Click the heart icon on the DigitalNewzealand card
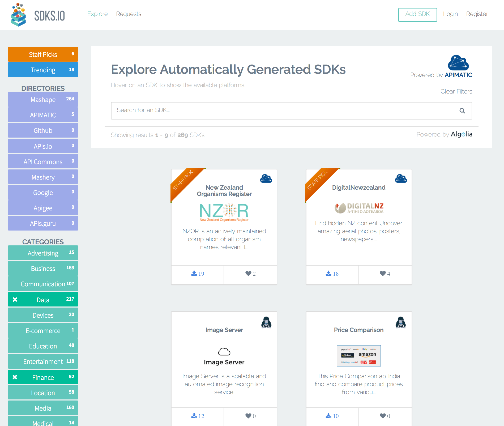Image resolution: width=504 pixels, height=426 pixels. click(382, 273)
